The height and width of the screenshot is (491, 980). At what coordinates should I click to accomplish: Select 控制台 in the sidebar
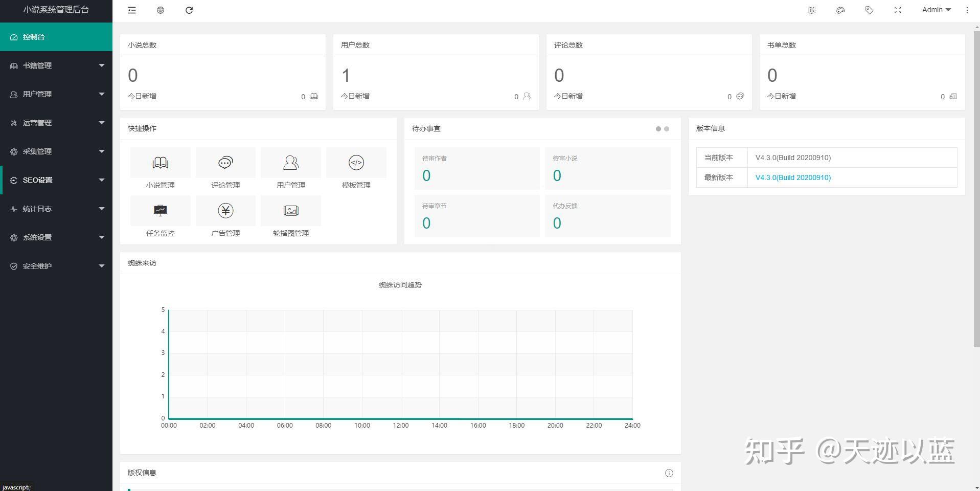(56, 36)
